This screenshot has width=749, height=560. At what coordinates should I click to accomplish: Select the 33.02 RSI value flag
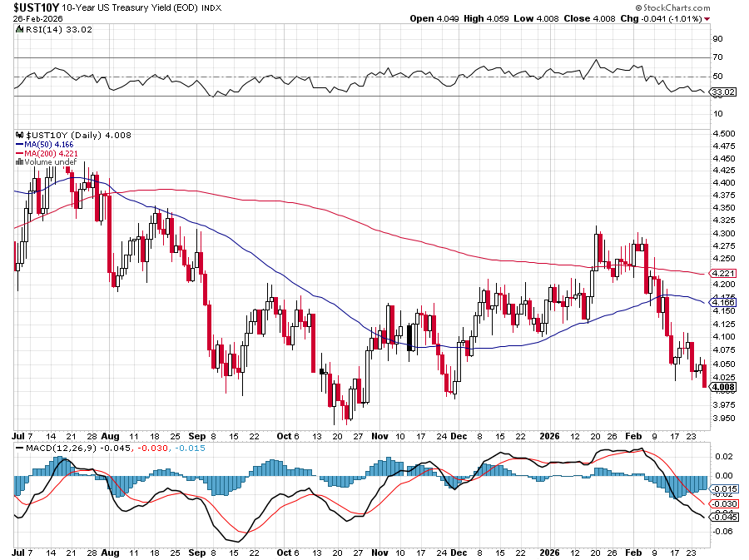click(x=719, y=92)
